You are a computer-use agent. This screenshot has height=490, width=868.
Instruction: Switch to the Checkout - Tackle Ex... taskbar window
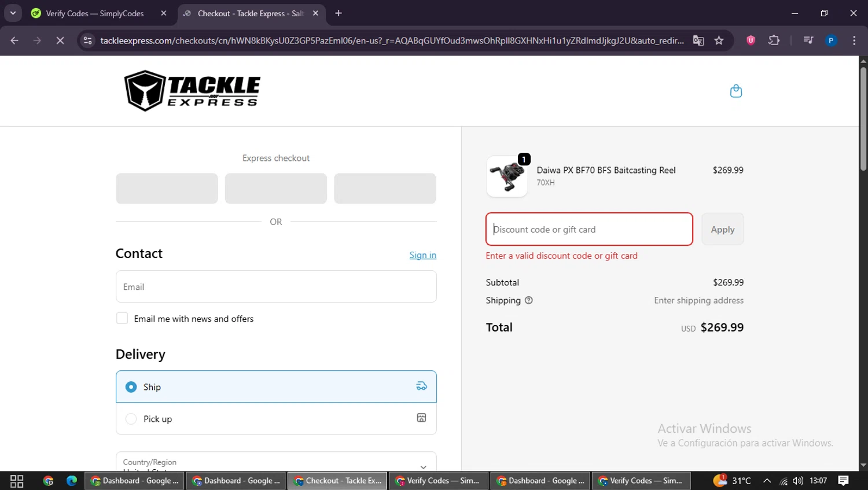337,481
